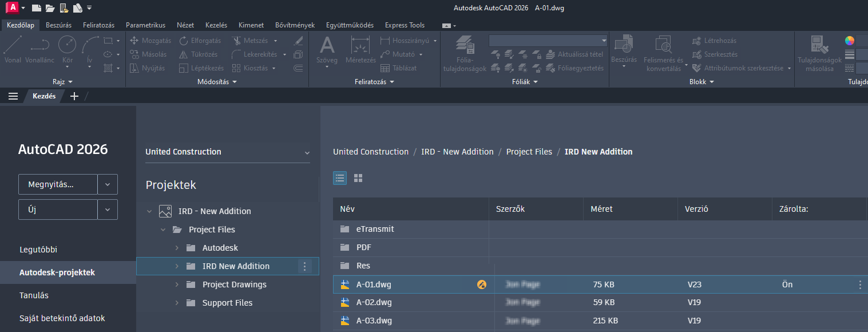This screenshot has height=332, width=868.
Task: Click the Elforgatás rotate tool
Action: 200,41
